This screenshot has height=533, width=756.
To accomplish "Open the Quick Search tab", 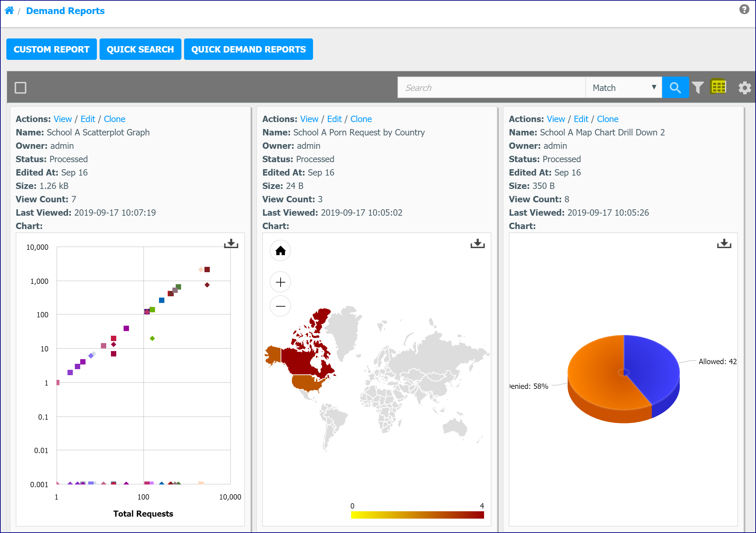I will (140, 49).
